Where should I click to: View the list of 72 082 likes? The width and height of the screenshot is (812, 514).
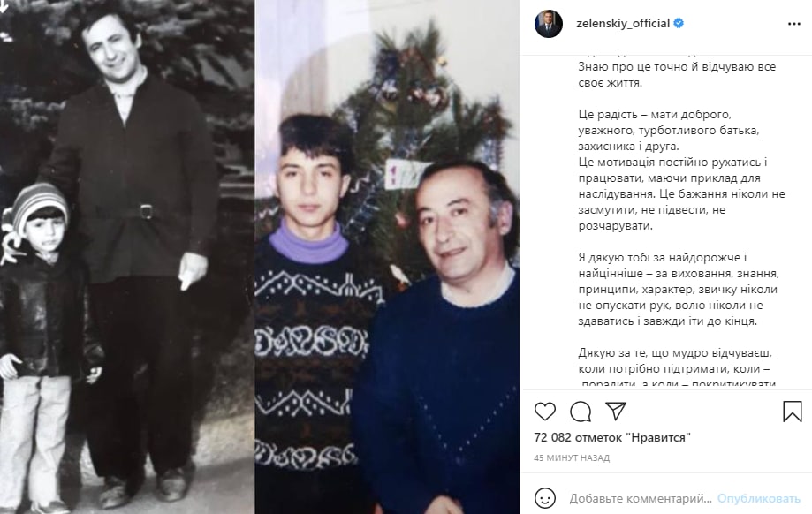tap(612, 437)
